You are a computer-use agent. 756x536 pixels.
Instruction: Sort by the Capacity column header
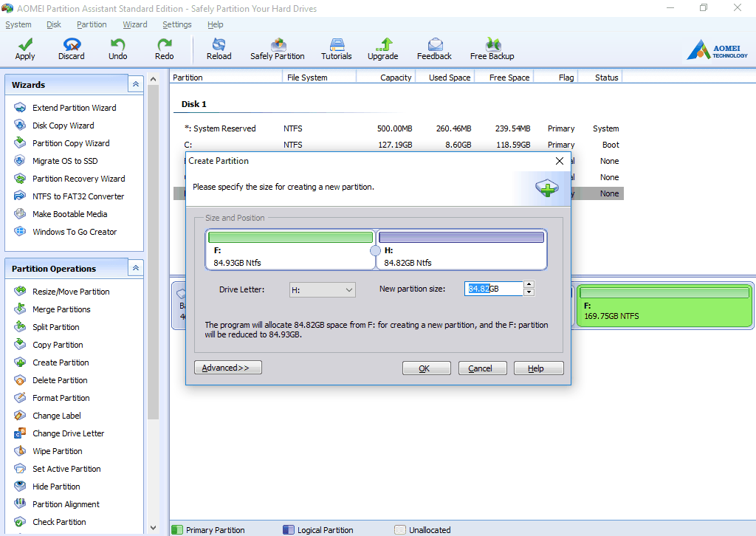click(x=385, y=78)
